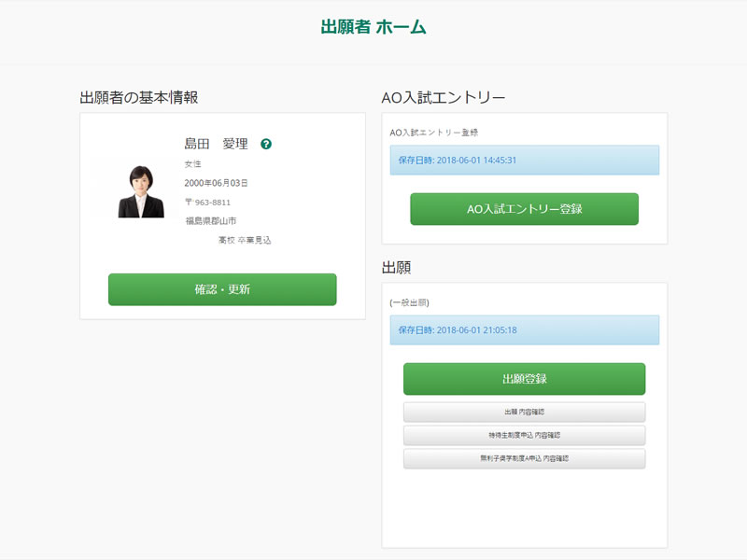Click the green 出願登録 button
This screenshot has height=560, width=747.
point(524,379)
